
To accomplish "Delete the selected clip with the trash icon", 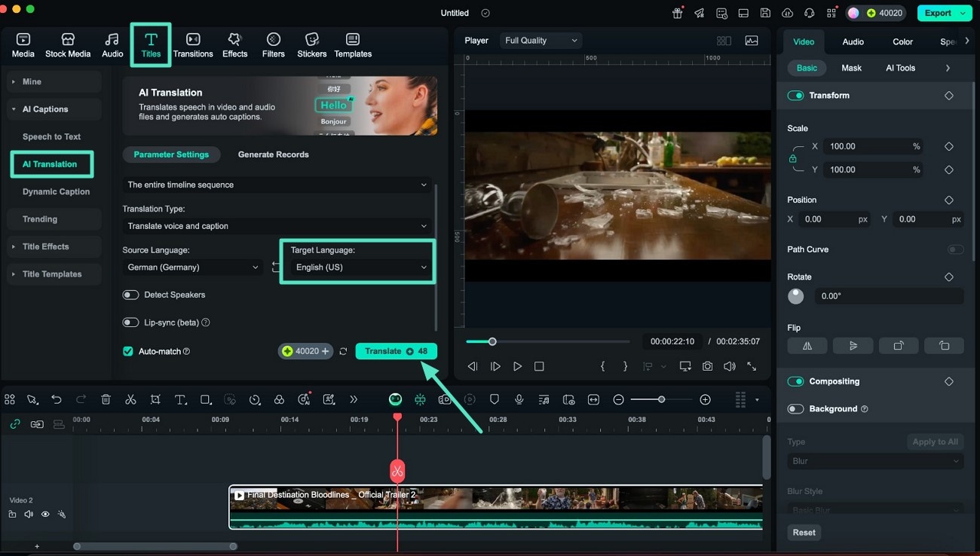I will pyautogui.click(x=106, y=400).
